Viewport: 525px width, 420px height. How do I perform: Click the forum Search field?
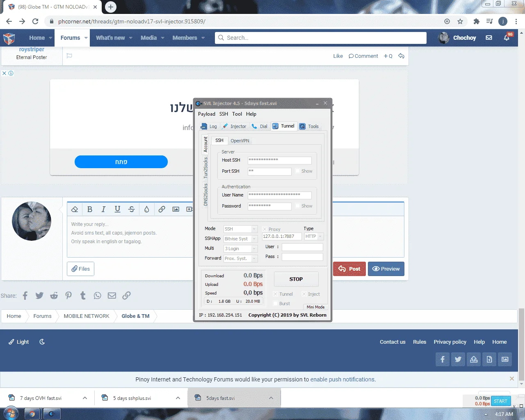point(321,38)
